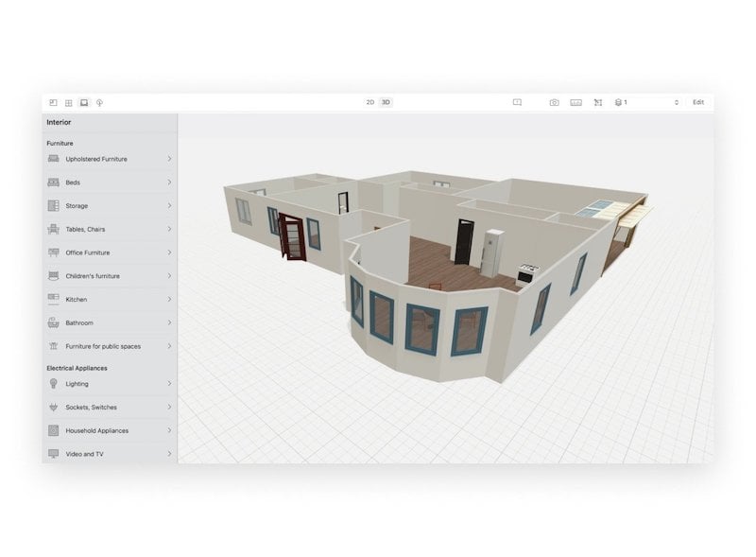Screen dimensions: 756x557
Task: Select the dark red entrance door
Action: [x=292, y=237]
